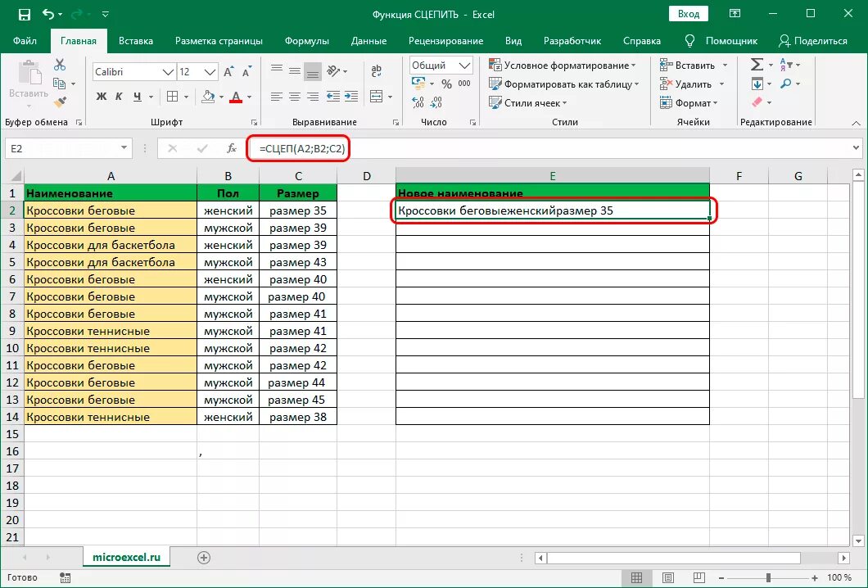Open the Разработчик tab
The image size is (868, 588).
572,40
